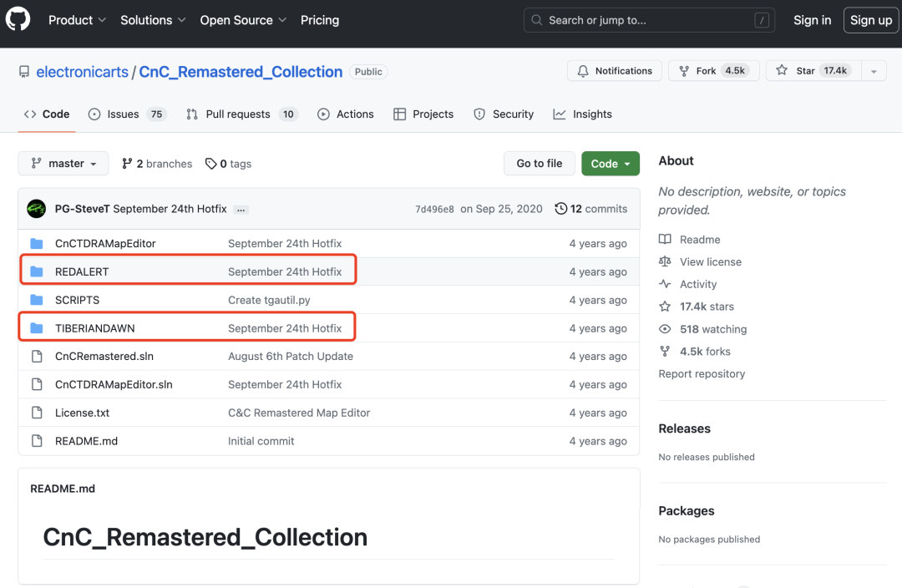The image size is (902, 588).
Task: View the 2 branches link
Action: click(157, 164)
